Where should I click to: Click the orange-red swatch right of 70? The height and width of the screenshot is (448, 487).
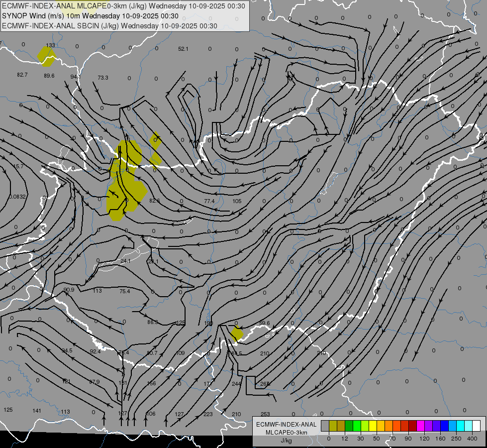(x=396, y=426)
